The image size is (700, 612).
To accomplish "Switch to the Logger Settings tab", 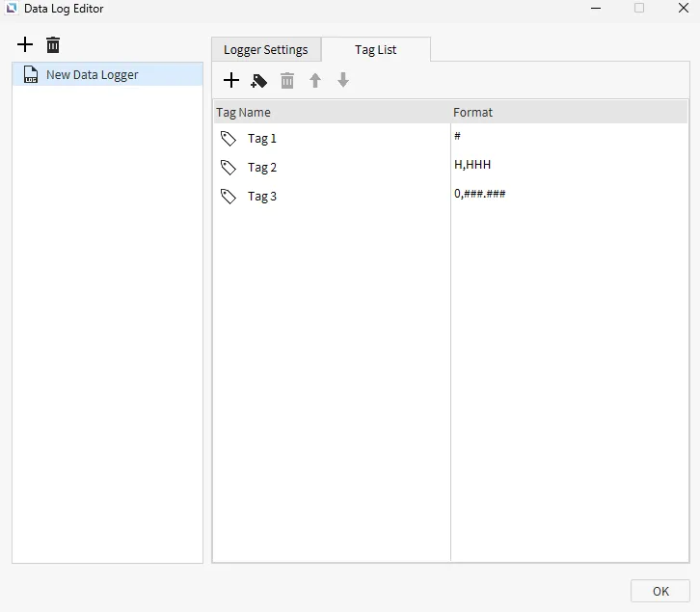I will click(x=266, y=50).
